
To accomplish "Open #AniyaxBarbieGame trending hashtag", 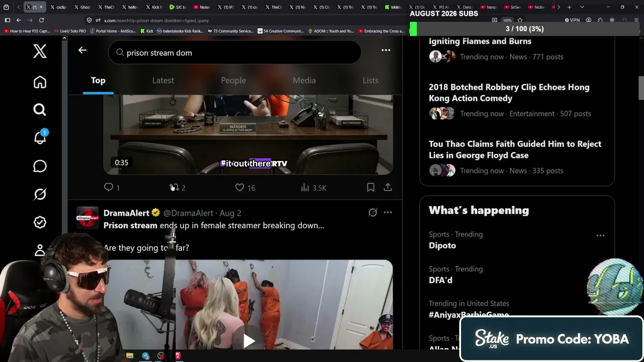I will 468,315.
